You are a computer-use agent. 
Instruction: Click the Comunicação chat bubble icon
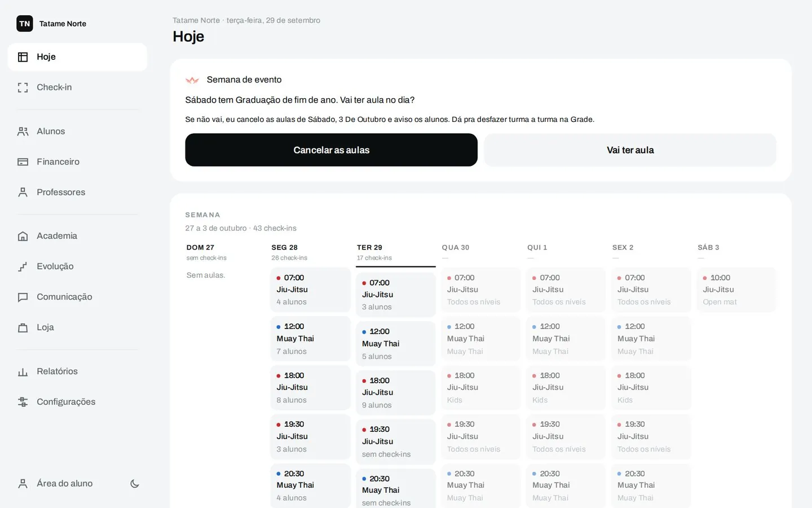click(x=23, y=297)
